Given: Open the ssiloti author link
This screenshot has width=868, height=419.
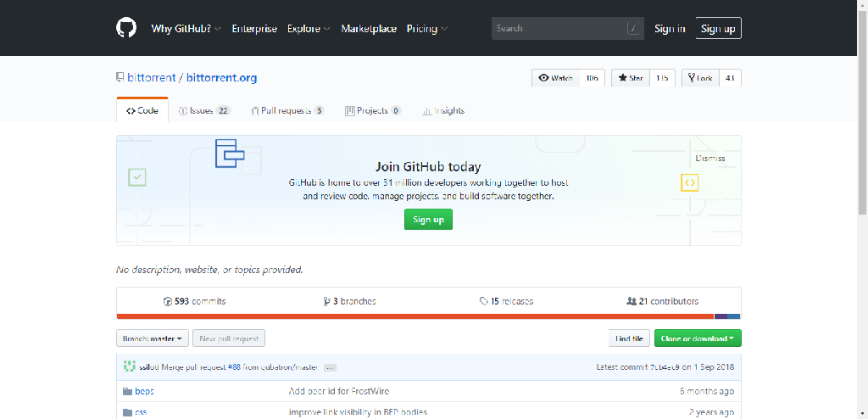Looking at the screenshot, I should pos(149,367).
